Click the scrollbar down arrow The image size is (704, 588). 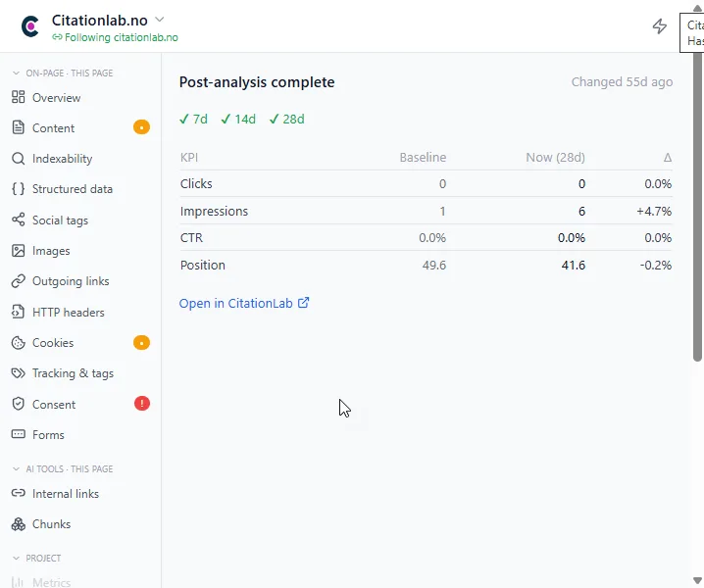click(697, 580)
